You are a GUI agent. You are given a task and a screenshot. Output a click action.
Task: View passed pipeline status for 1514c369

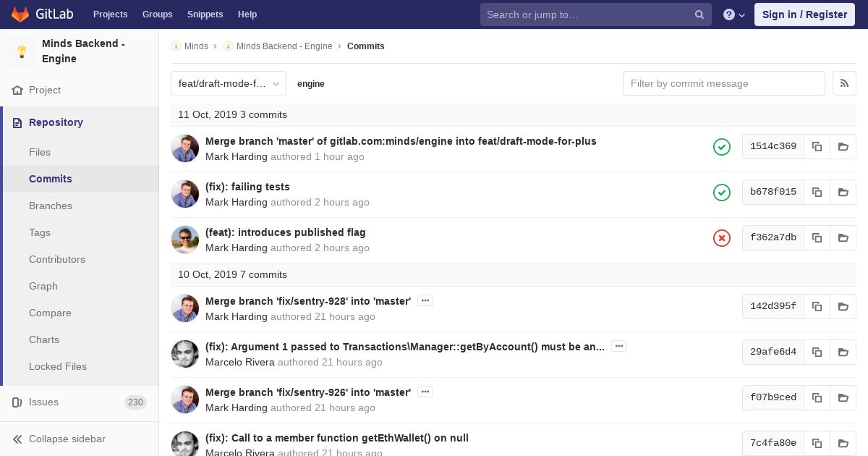722,147
